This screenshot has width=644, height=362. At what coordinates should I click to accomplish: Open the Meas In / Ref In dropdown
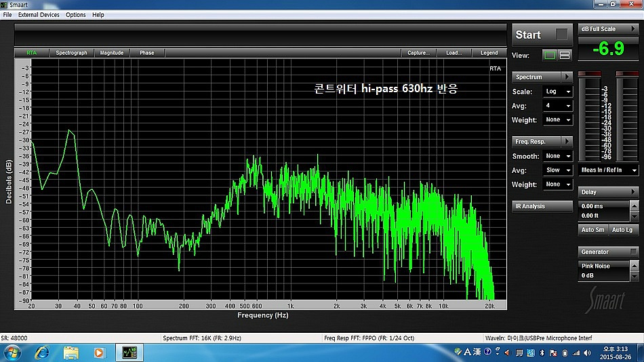pyautogui.click(x=608, y=170)
